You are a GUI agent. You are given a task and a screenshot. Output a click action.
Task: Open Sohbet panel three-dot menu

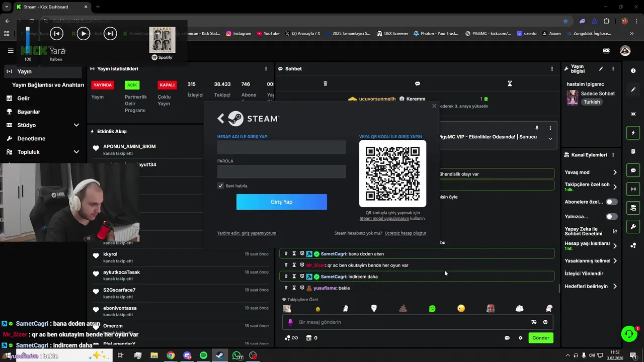coord(552,69)
